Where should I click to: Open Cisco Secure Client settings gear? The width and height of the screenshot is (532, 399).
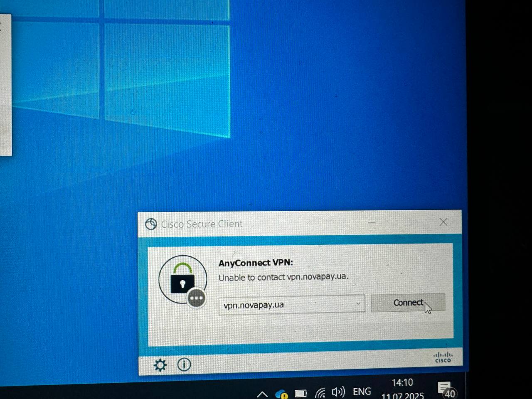pos(160,365)
